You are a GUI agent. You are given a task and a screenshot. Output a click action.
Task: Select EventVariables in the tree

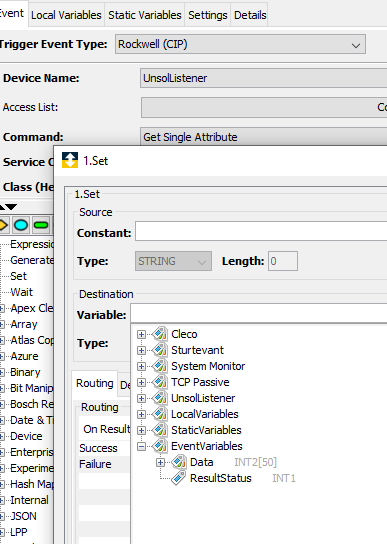(x=207, y=446)
